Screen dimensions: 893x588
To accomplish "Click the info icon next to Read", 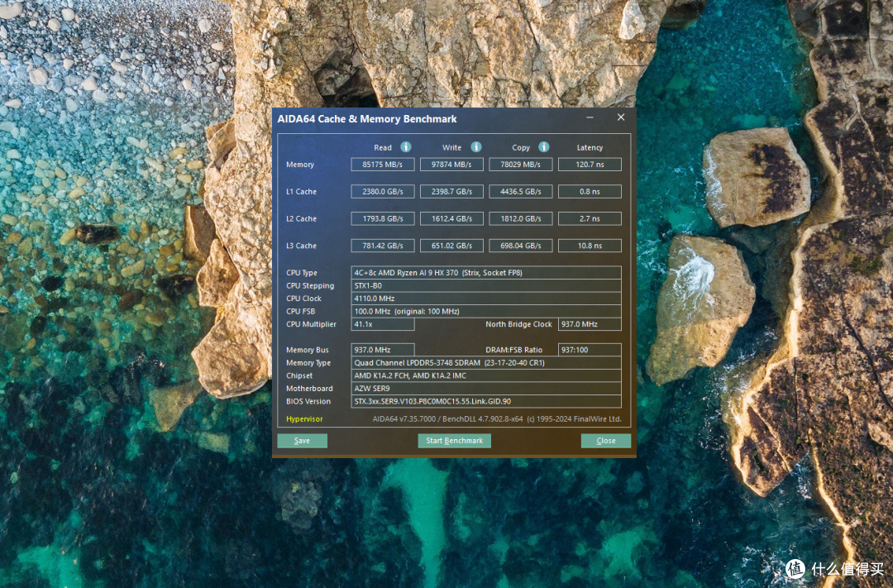I will [406, 147].
